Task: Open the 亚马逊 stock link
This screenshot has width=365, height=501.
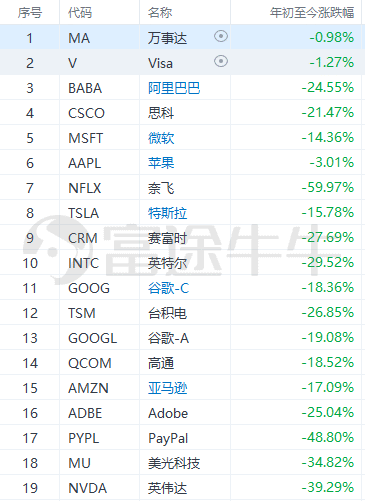Action: [x=168, y=388]
